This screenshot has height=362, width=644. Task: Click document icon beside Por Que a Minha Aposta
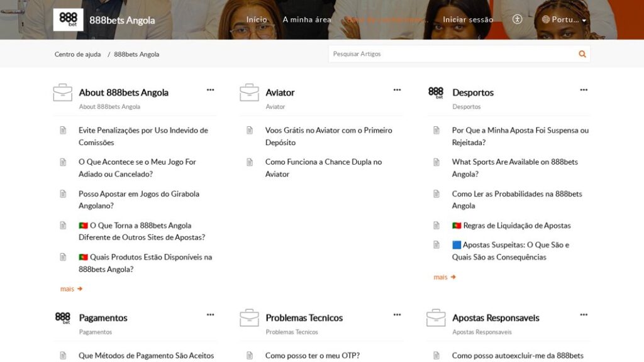click(436, 131)
